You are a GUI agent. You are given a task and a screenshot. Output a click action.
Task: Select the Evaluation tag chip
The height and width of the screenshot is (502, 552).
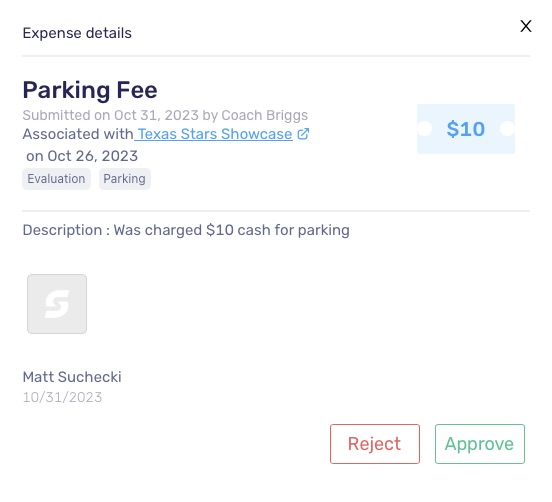coord(56,179)
